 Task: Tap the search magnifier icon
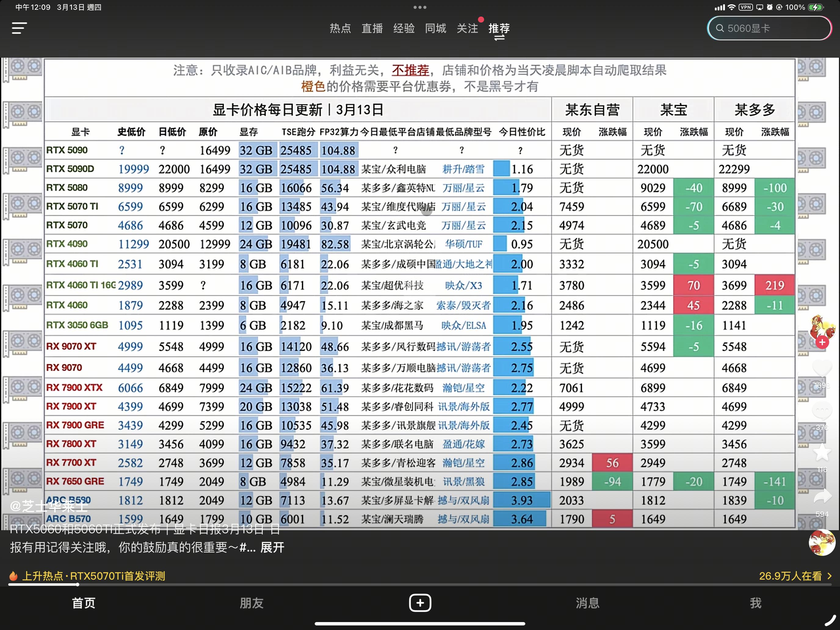[x=720, y=28]
